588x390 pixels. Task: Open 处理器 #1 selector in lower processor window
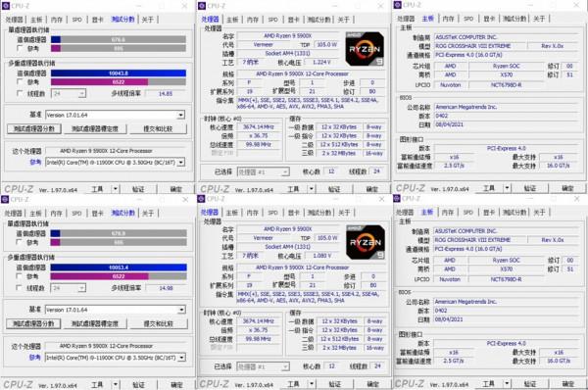pos(264,366)
